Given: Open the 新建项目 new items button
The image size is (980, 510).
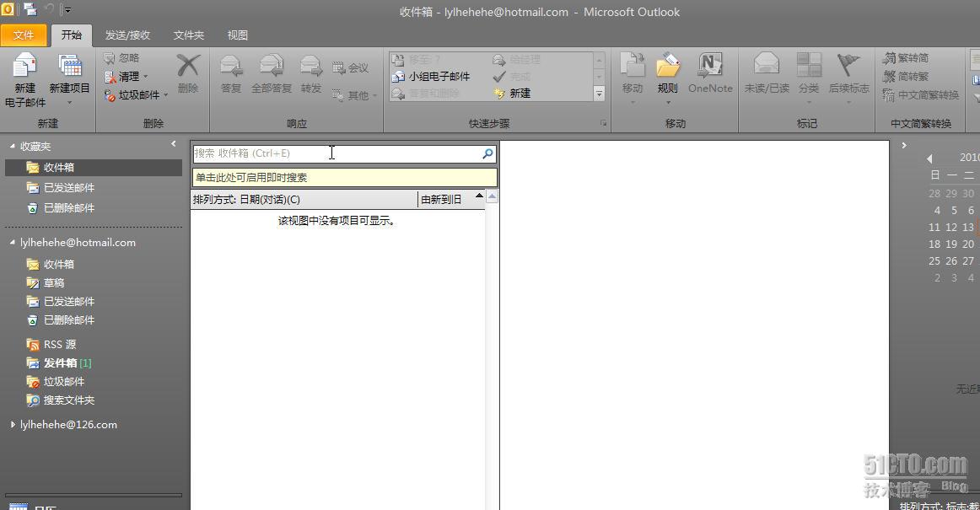Looking at the screenshot, I should click(x=69, y=78).
